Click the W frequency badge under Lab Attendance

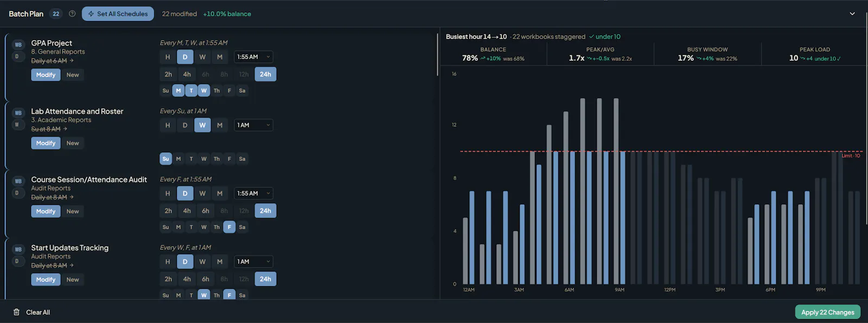[x=17, y=125]
